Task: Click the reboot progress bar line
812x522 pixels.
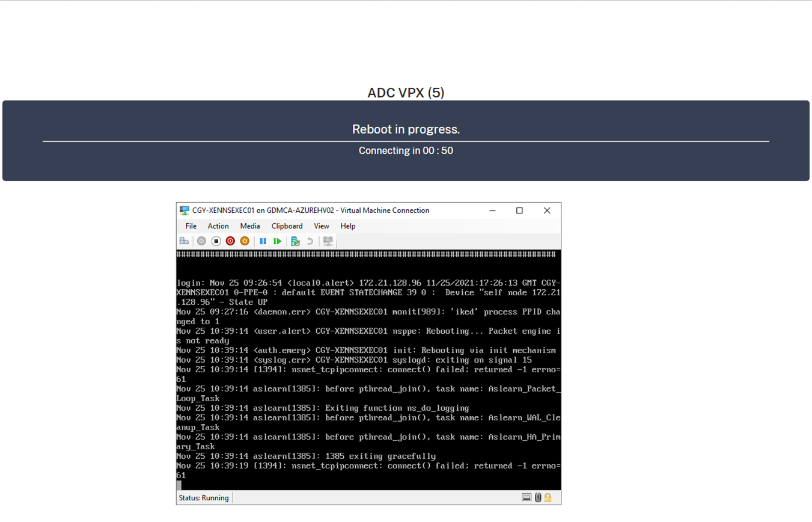Action: point(406,141)
